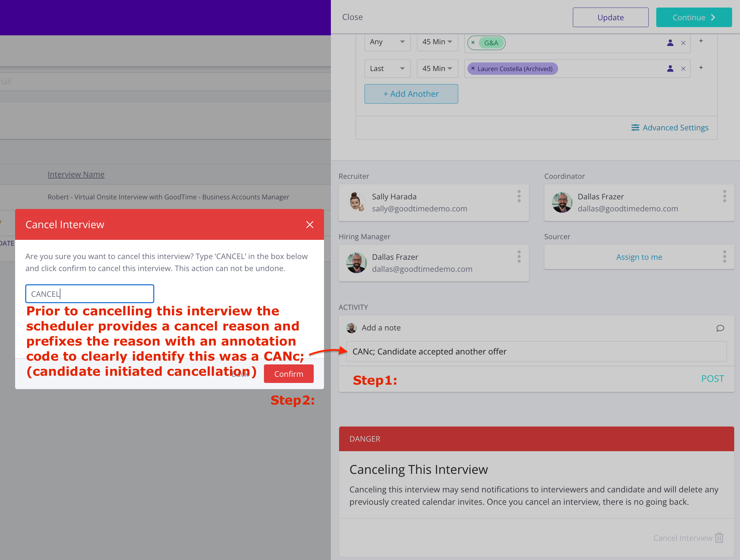Open the Any interviewer dropdown
The image size is (740, 560).
coord(387,42)
